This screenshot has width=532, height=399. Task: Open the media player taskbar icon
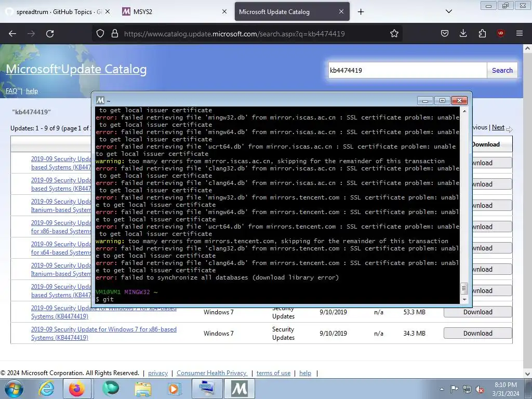[175, 389]
